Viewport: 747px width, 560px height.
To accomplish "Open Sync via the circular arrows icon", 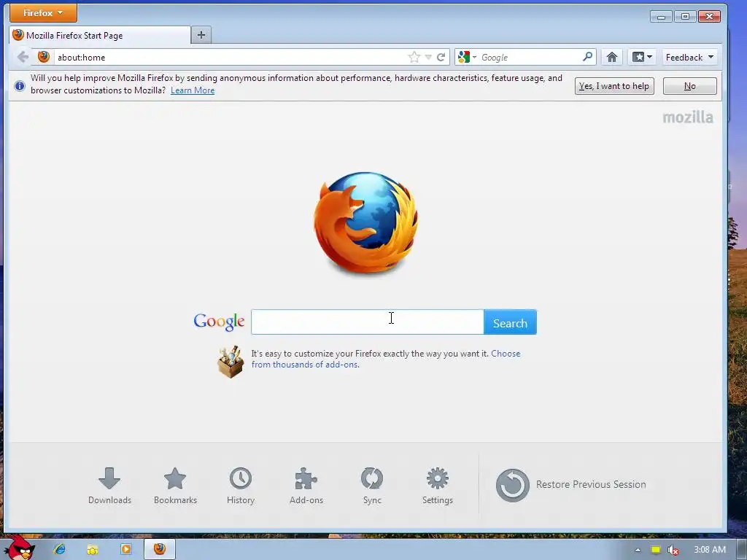I will click(372, 486).
